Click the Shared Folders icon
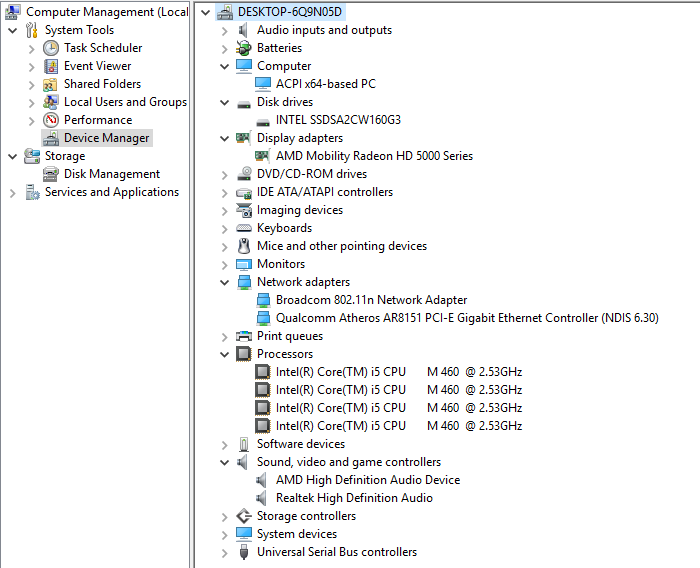700x568 pixels. pos(50,84)
